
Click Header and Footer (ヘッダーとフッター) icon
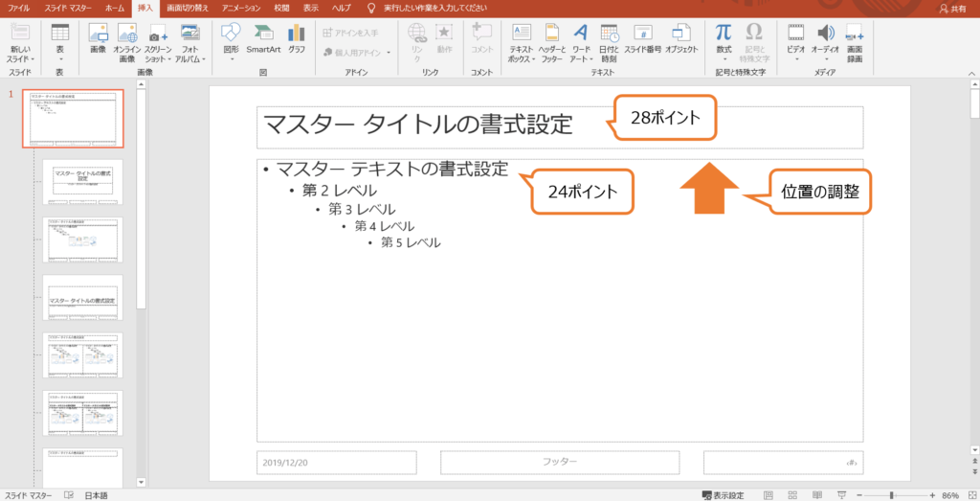pyautogui.click(x=552, y=34)
